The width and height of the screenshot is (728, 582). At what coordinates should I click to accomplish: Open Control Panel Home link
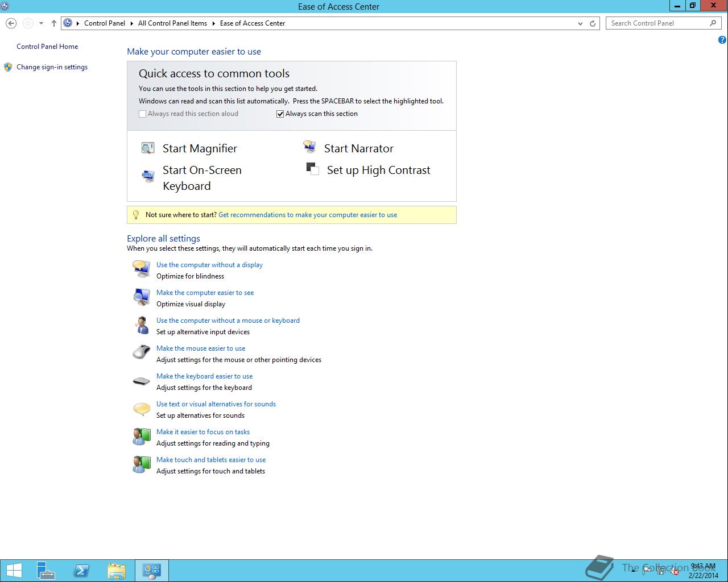(47, 47)
